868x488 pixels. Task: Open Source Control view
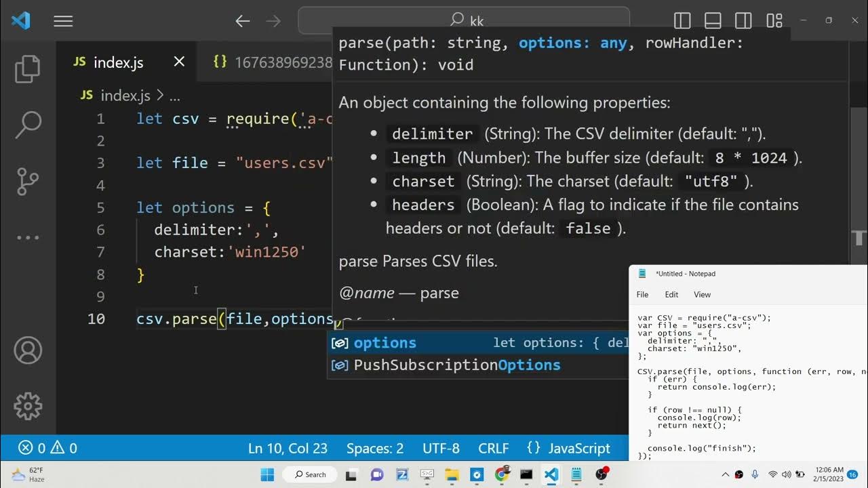[28, 181]
